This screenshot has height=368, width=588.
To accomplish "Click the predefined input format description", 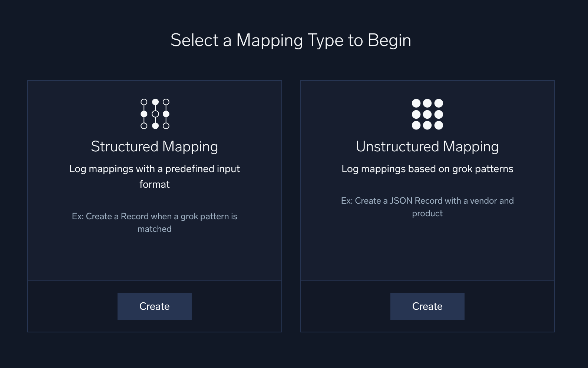I will (155, 176).
